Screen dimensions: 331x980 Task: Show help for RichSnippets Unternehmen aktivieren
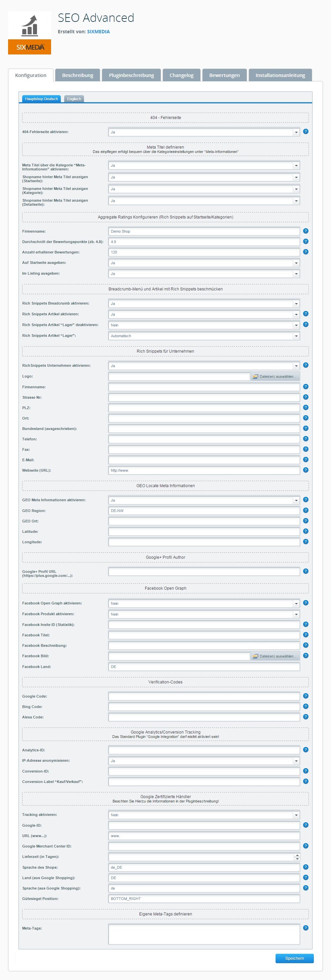(305, 365)
